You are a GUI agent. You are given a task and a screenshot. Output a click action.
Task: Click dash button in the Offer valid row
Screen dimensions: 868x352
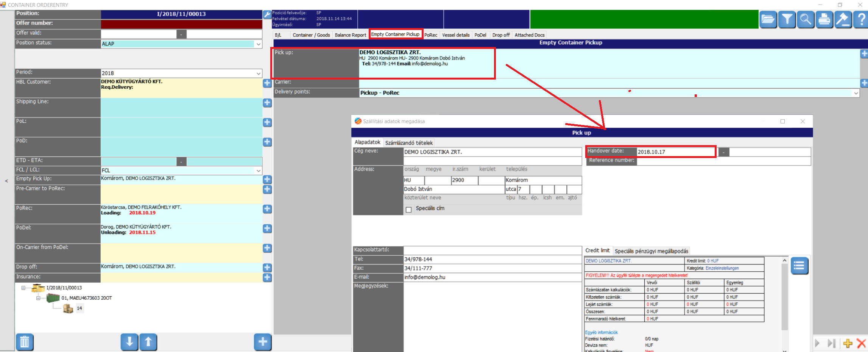(x=182, y=34)
